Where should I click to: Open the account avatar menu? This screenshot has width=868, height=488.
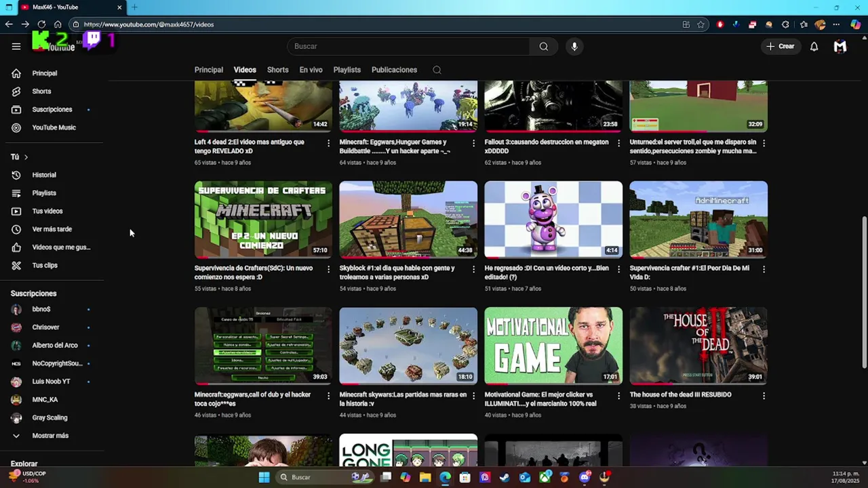840,46
